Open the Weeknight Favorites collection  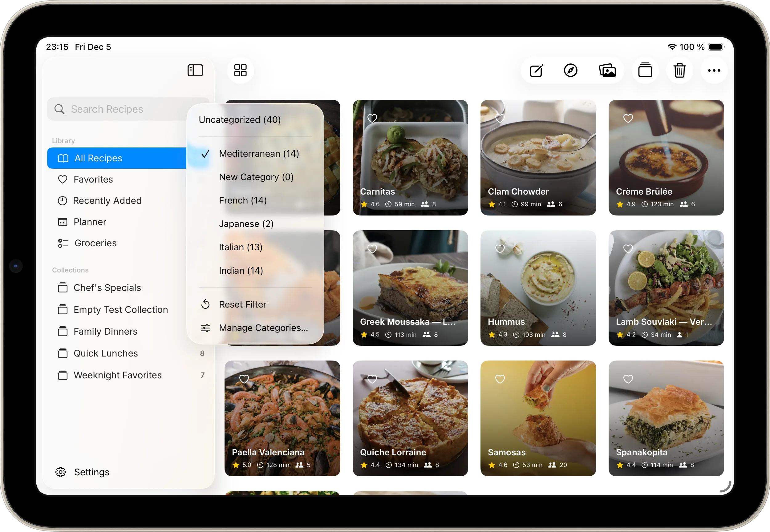coord(117,375)
